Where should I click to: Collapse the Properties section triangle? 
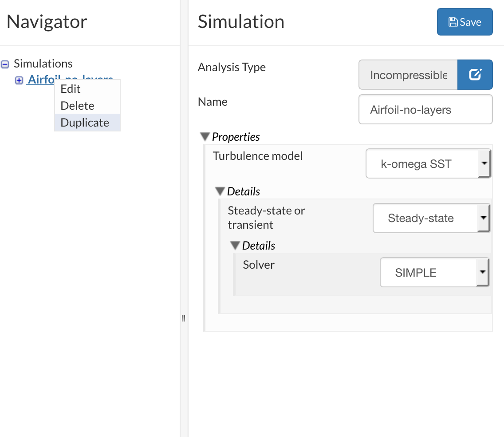205,137
